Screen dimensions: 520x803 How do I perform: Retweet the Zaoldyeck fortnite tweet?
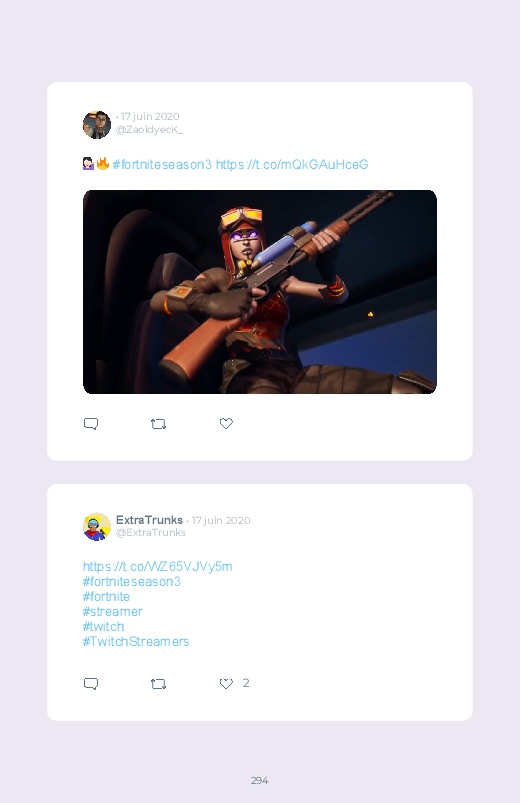[x=158, y=424]
